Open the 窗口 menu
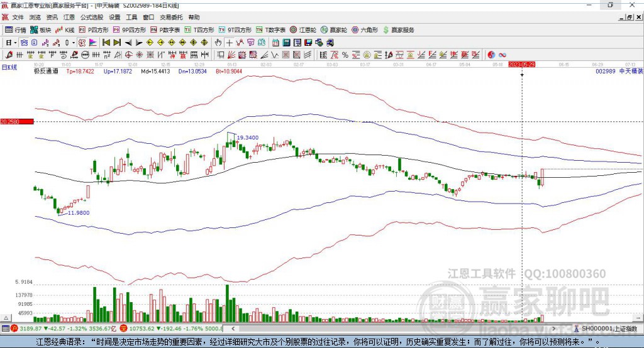Image resolution: width=644 pixels, height=348 pixels. coord(148,17)
